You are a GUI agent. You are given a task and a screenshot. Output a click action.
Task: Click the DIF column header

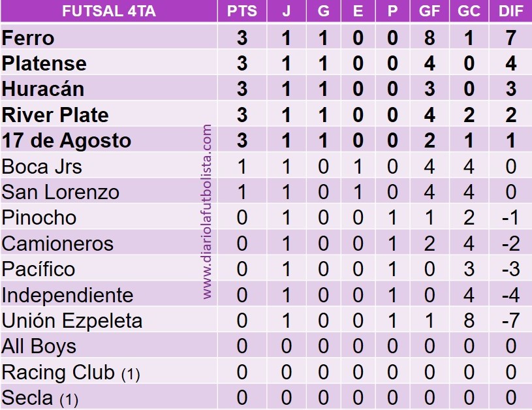pos(510,12)
